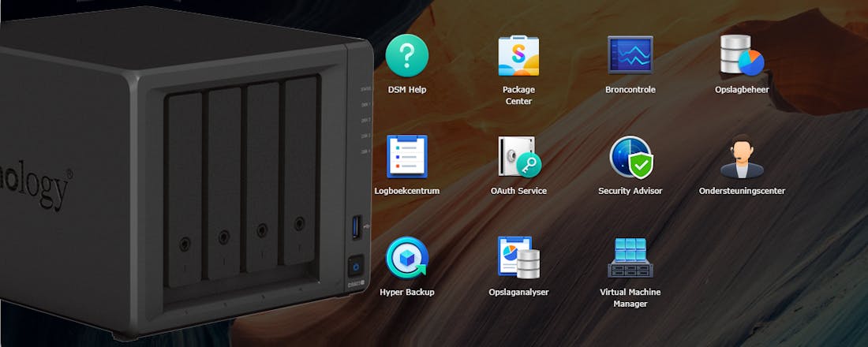Launch the Hyper Backup icon
This screenshot has width=868, height=347.
tap(407, 257)
